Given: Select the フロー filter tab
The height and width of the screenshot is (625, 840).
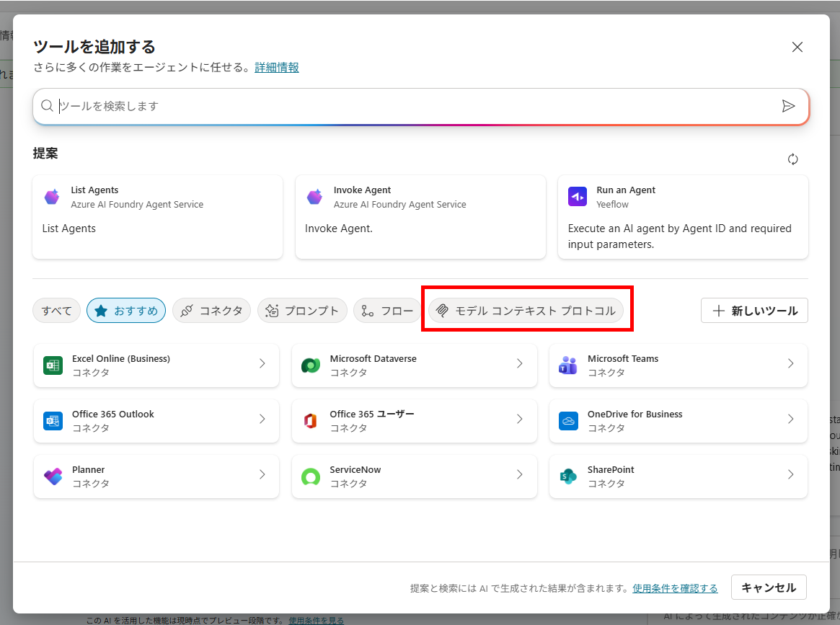Looking at the screenshot, I should coord(386,311).
